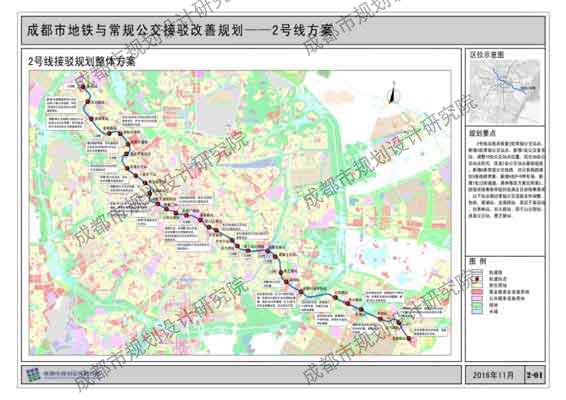Screen dimensions: 566x400
Task: Select the northwest terminal station marker of Line 2
Action: [83, 87]
